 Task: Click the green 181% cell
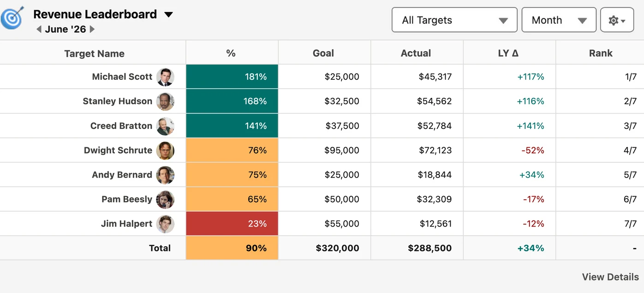(x=232, y=77)
